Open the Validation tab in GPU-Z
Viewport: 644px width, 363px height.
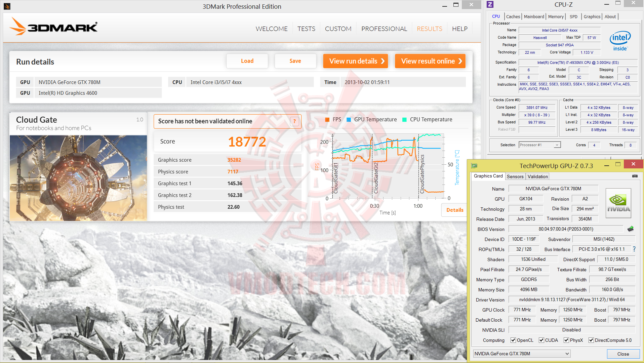point(537,176)
